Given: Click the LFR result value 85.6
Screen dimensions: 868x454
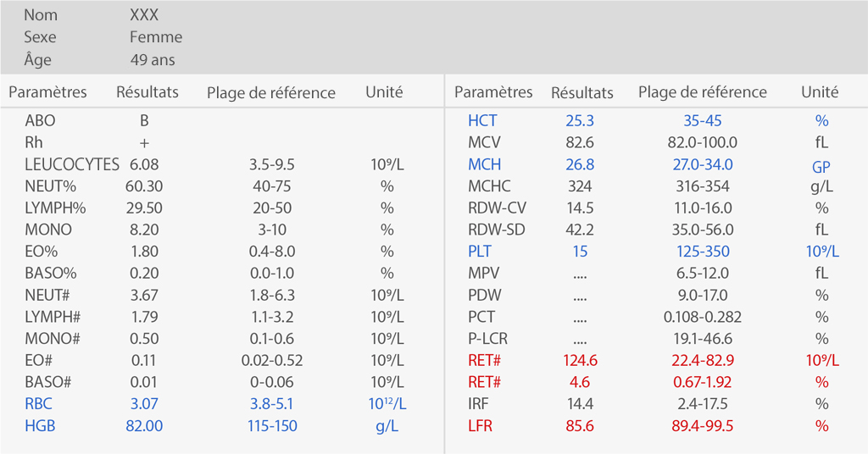Looking at the screenshot, I should click(580, 426).
